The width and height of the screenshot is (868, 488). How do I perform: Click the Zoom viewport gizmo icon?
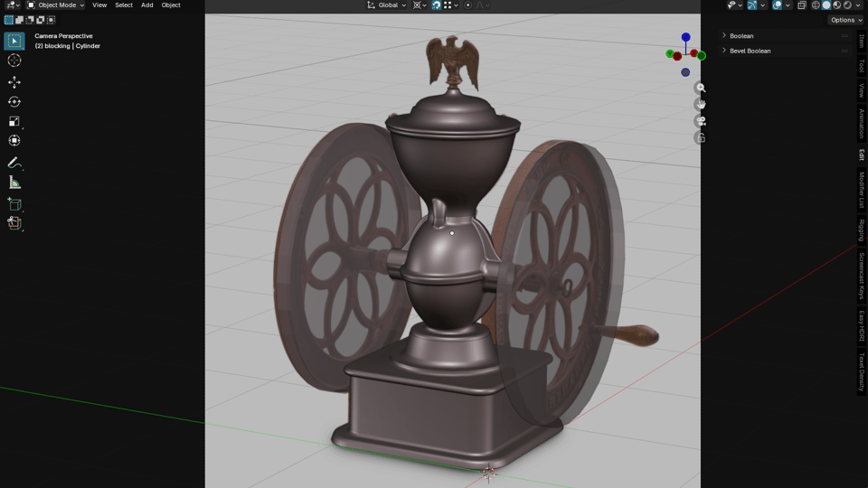(701, 88)
